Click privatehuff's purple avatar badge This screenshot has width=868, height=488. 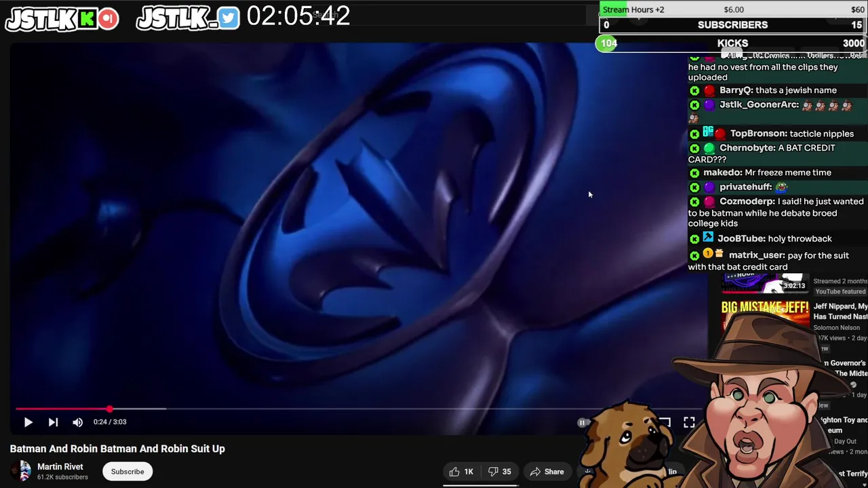pyautogui.click(x=709, y=187)
